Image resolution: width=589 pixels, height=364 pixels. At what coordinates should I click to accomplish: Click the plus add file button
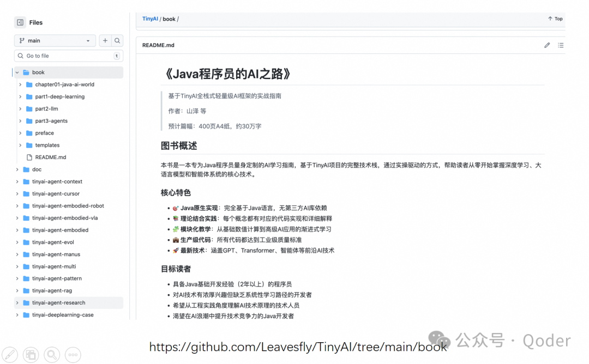point(105,40)
